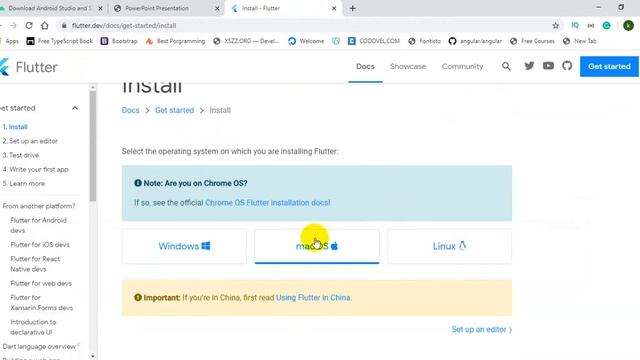
Task: Select 1. Install in the sidebar
Action: click(15, 127)
